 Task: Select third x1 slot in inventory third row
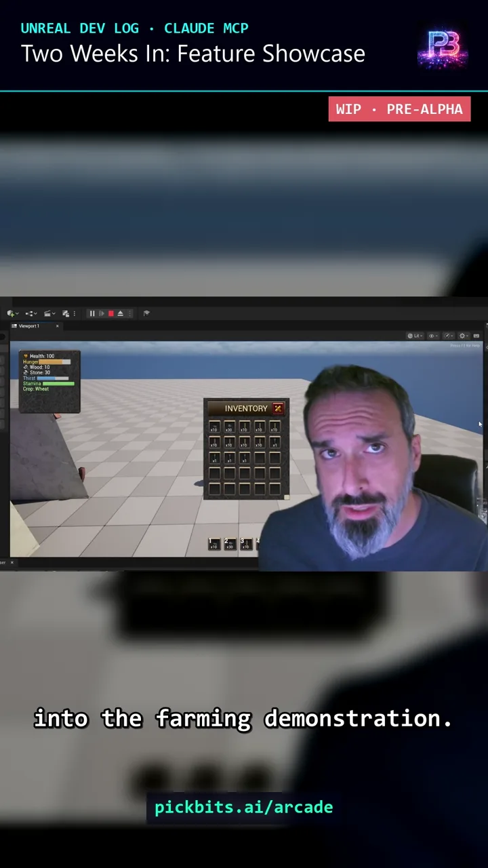pos(244,458)
